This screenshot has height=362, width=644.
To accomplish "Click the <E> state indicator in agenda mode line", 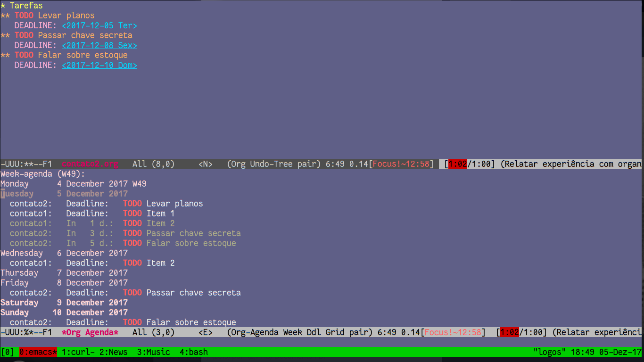I will click(206, 332).
